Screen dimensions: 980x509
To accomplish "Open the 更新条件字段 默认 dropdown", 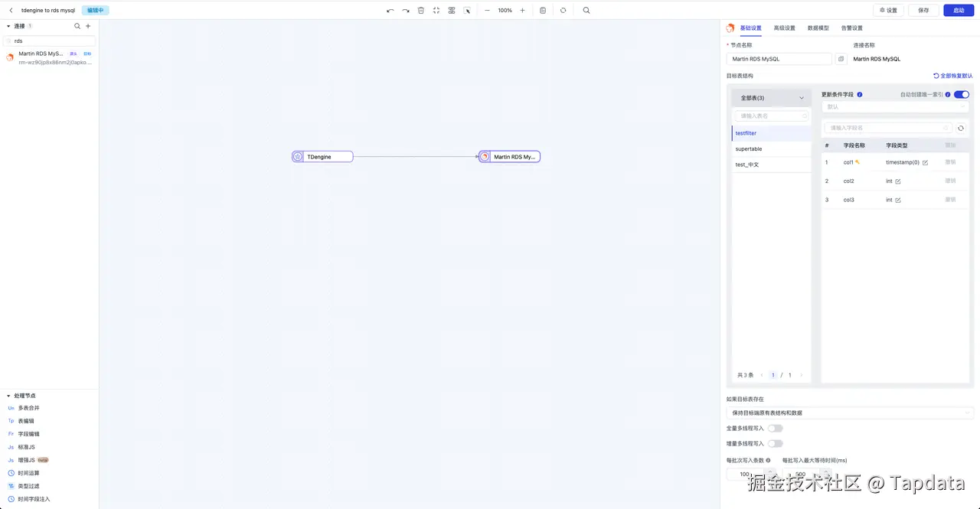I will (895, 107).
